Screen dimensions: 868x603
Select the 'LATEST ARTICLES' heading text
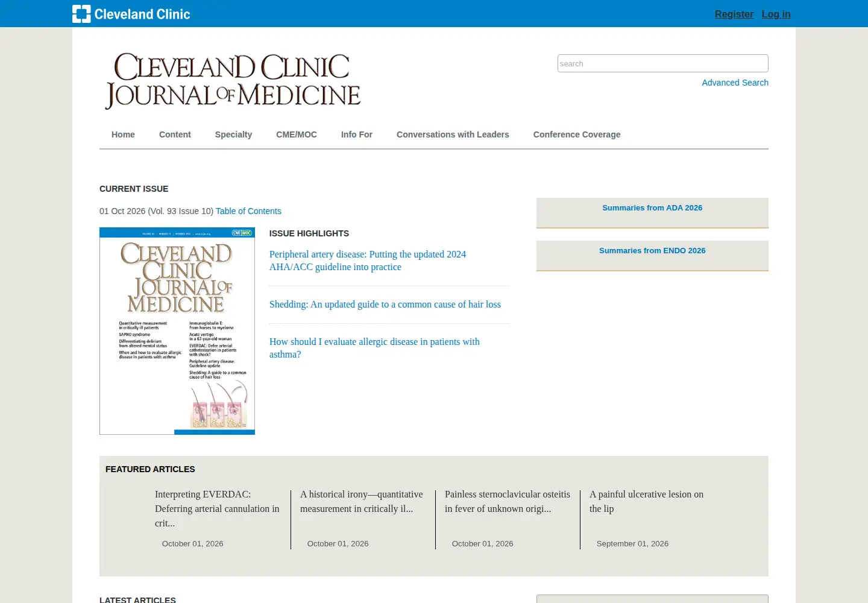[137, 599]
